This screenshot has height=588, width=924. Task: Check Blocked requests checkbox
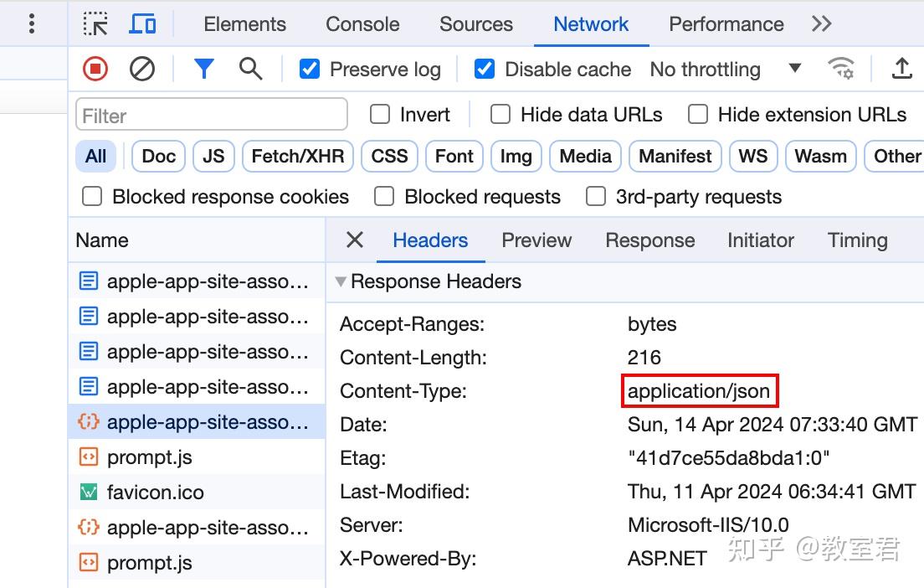[x=384, y=196]
